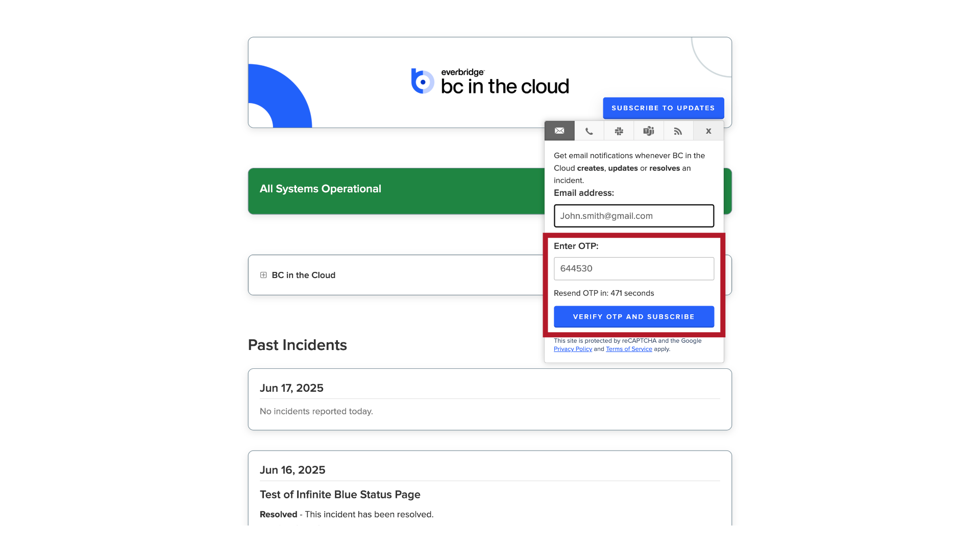Open the Slack subscription tab
The width and height of the screenshot is (980, 551).
point(619,131)
